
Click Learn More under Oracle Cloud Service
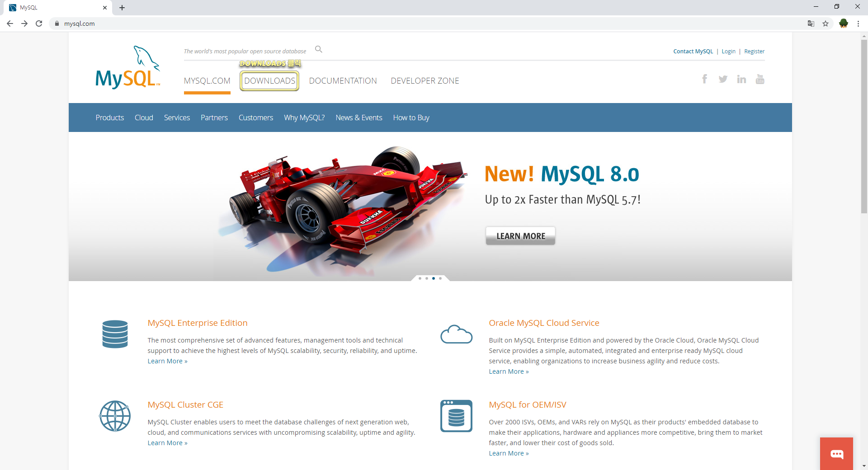509,371
